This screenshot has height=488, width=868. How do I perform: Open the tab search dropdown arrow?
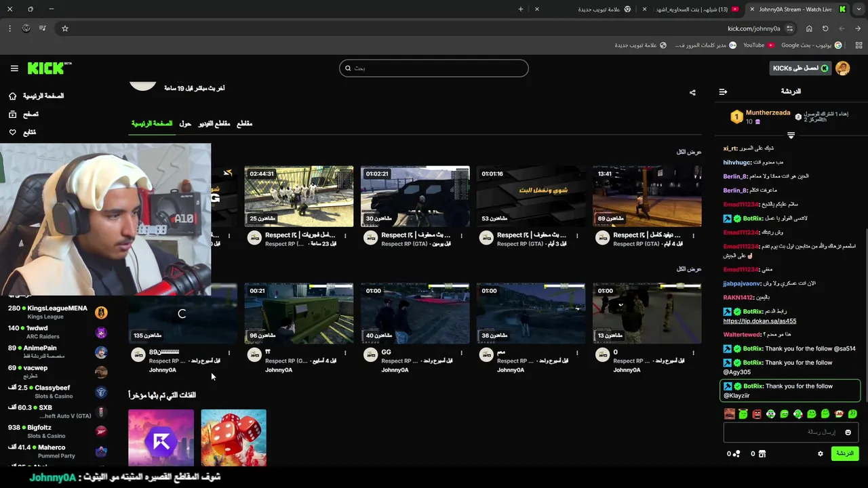tap(859, 9)
